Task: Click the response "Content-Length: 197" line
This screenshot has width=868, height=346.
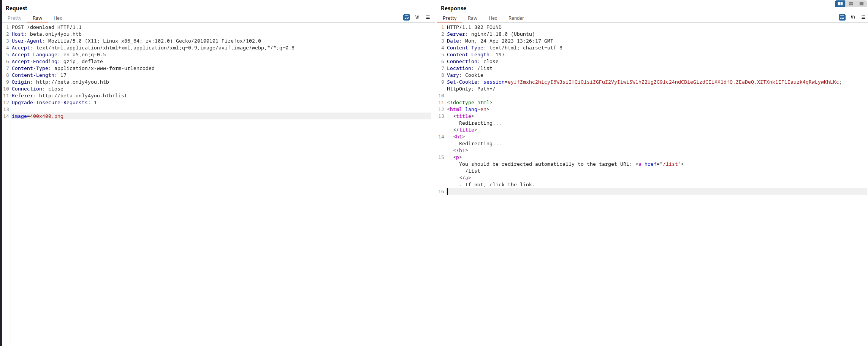Action: [476, 55]
